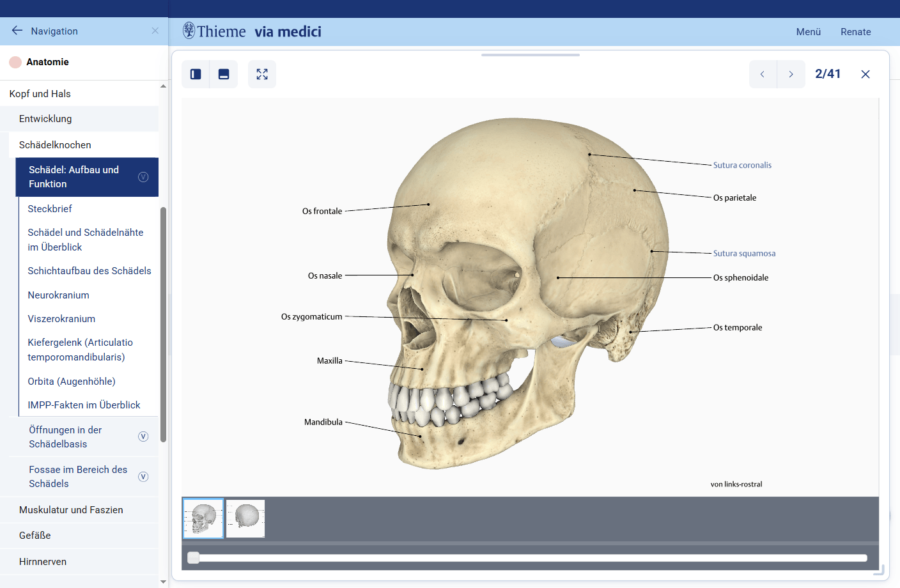Screen dimensions: 900x588
Task: Expand Öffnungen in der Schädelbasis chevron
Action: pos(143,437)
